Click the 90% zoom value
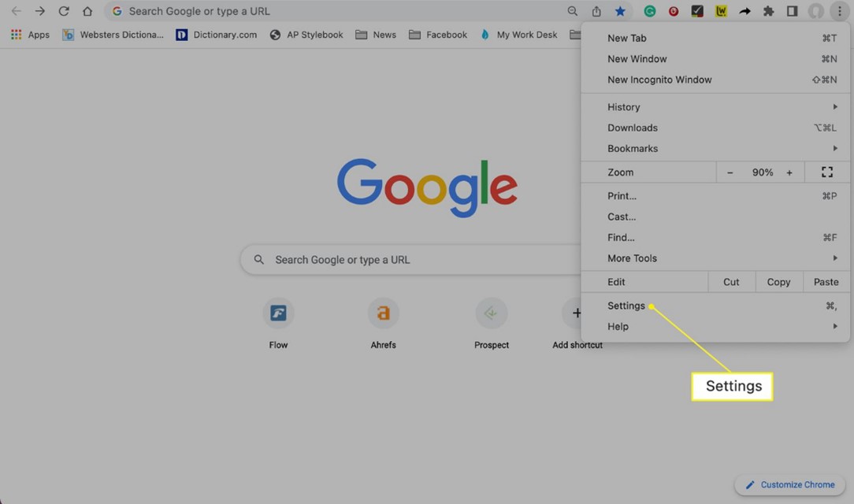The image size is (854, 504). coord(763,172)
